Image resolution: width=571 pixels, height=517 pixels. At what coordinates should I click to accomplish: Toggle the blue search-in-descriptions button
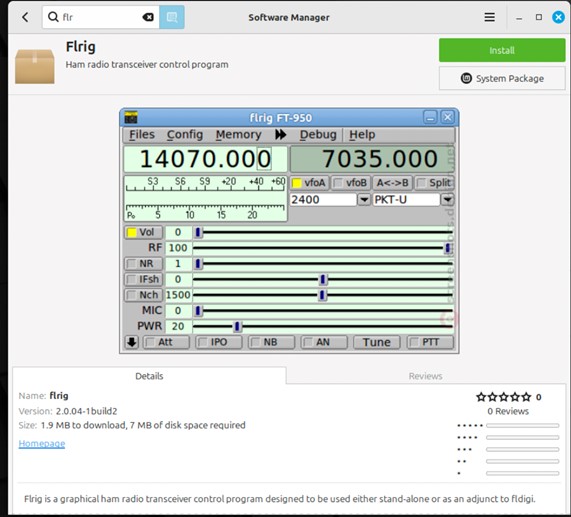(172, 17)
